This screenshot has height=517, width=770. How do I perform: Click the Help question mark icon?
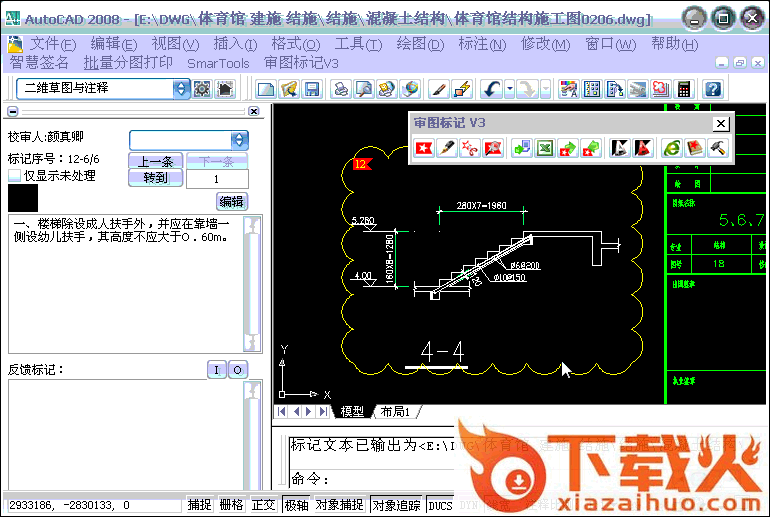tap(713, 89)
